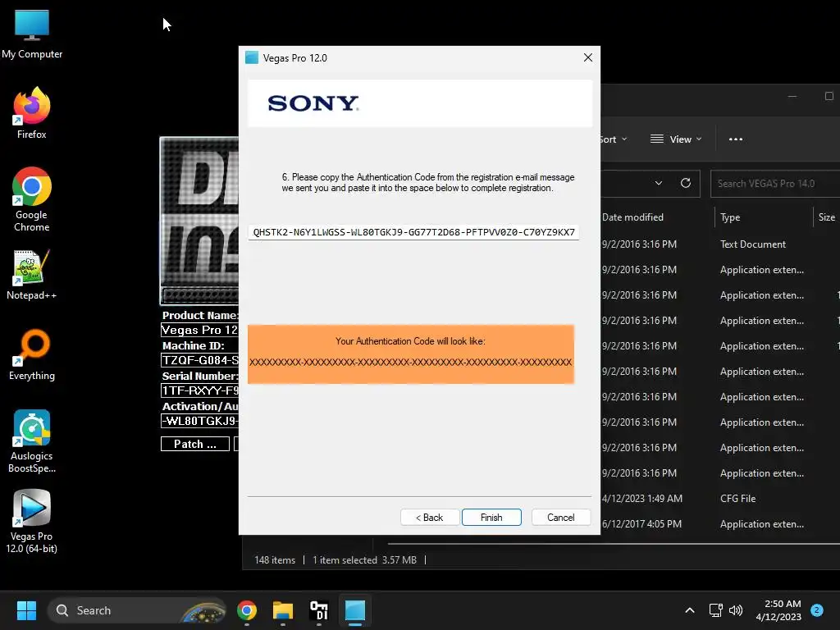
Task: Click the SONY logo banner
Action: tap(420, 103)
